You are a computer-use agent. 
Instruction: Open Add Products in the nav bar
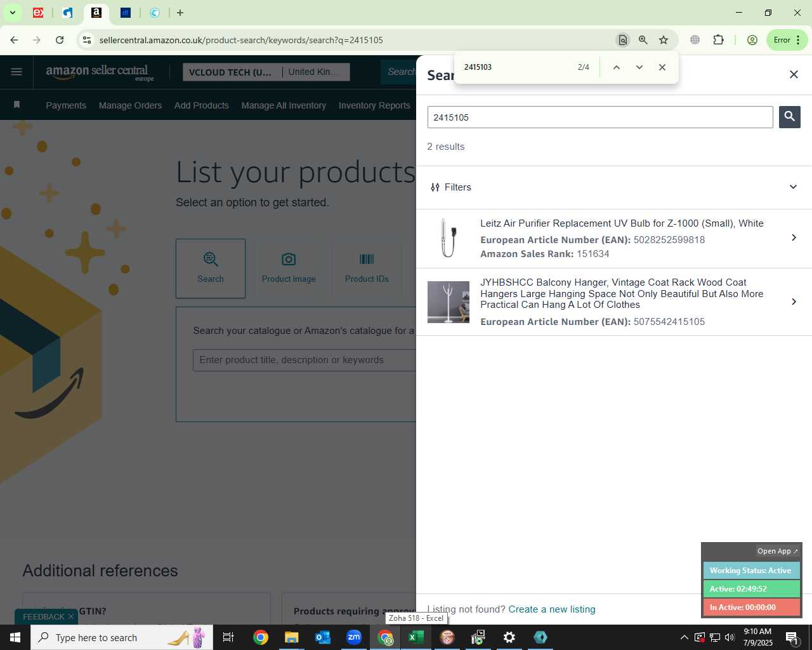202,105
